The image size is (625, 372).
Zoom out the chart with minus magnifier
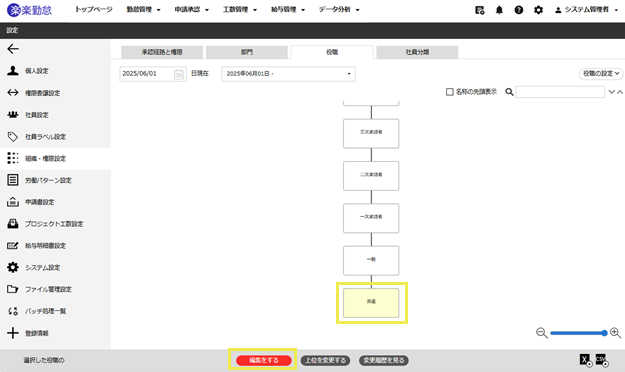[x=541, y=333]
